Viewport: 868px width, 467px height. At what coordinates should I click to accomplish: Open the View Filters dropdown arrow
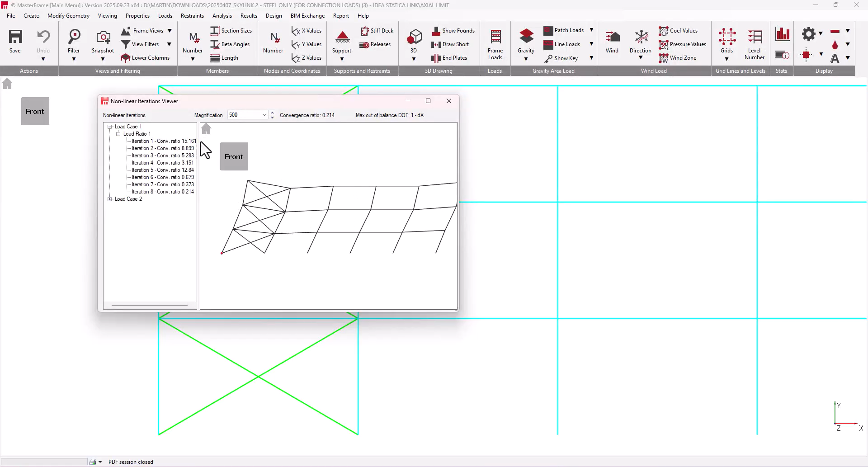(x=169, y=44)
